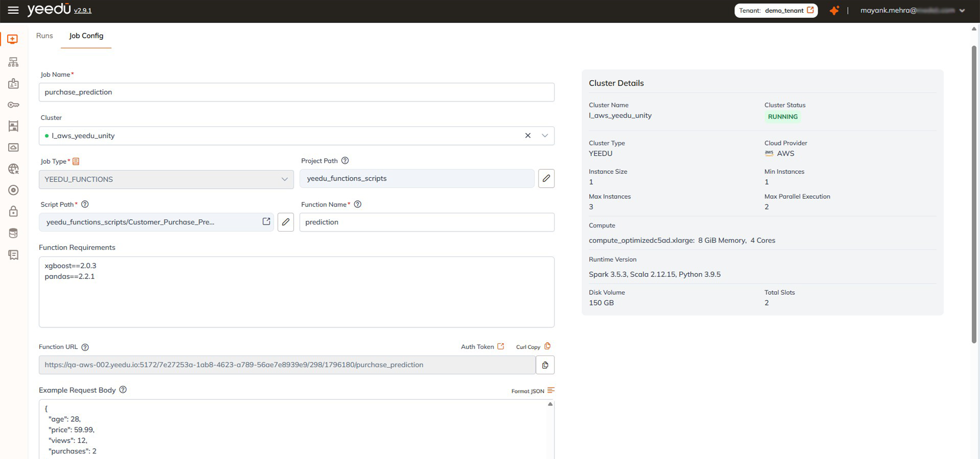Edit the Job Name input field
This screenshot has height=459, width=980.
tap(297, 92)
